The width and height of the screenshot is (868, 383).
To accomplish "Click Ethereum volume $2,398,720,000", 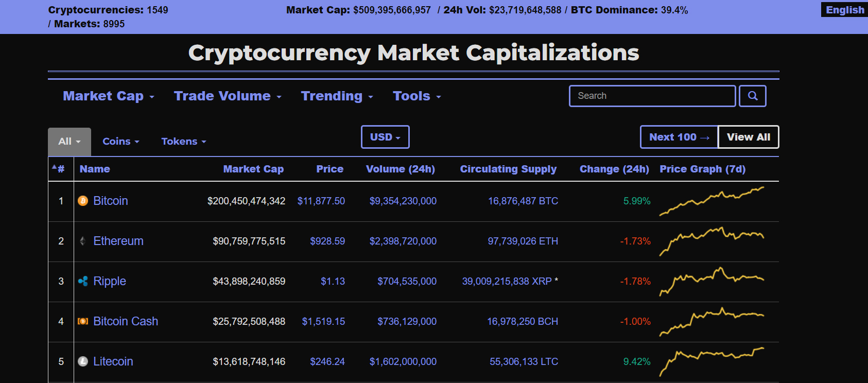I will coord(403,241).
